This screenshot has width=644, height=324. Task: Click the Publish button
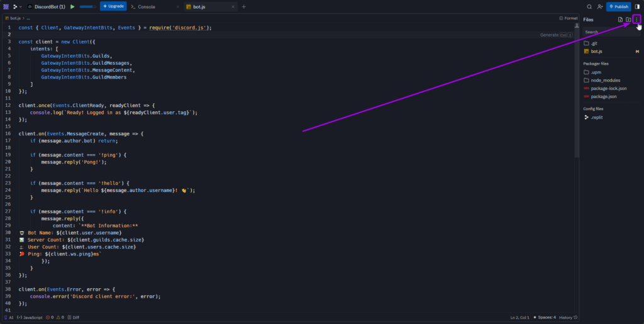click(x=618, y=6)
